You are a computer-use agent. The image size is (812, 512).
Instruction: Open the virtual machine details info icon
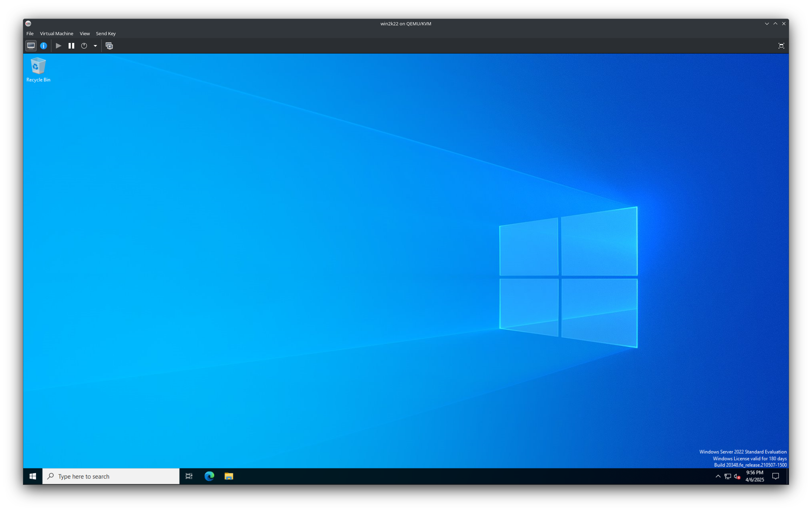coord(44,46)
